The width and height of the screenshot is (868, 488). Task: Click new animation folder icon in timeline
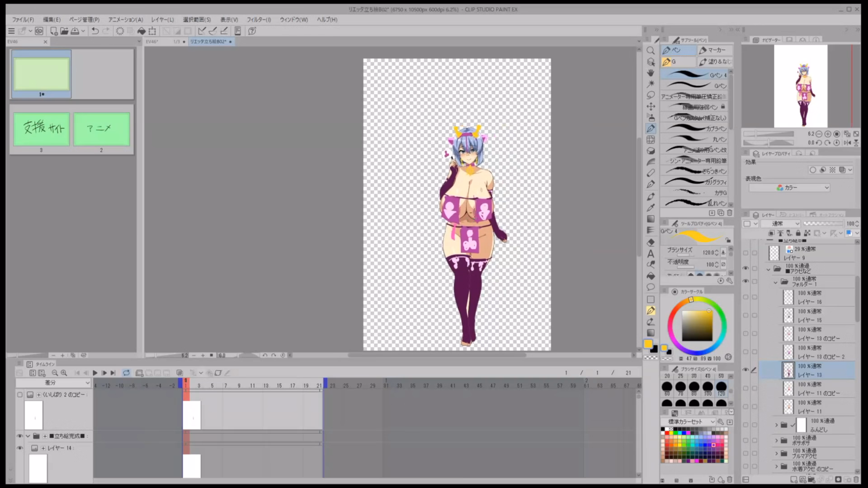(139, 373)
